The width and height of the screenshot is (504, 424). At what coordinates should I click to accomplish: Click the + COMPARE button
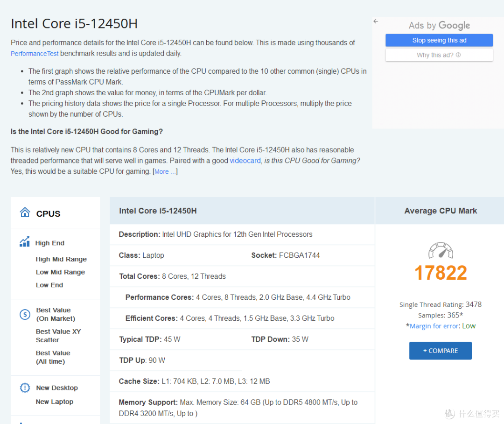[441, 351]
